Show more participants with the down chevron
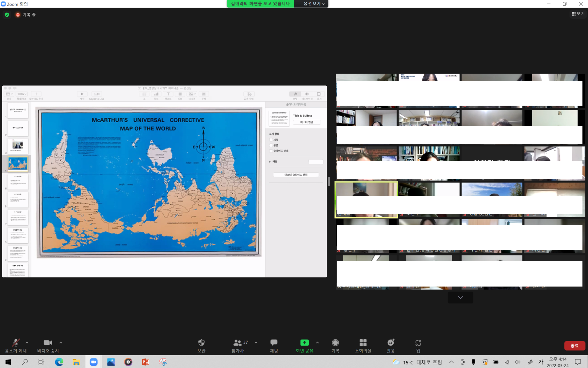This screenshot has height=368, width=588. (460, 297)
